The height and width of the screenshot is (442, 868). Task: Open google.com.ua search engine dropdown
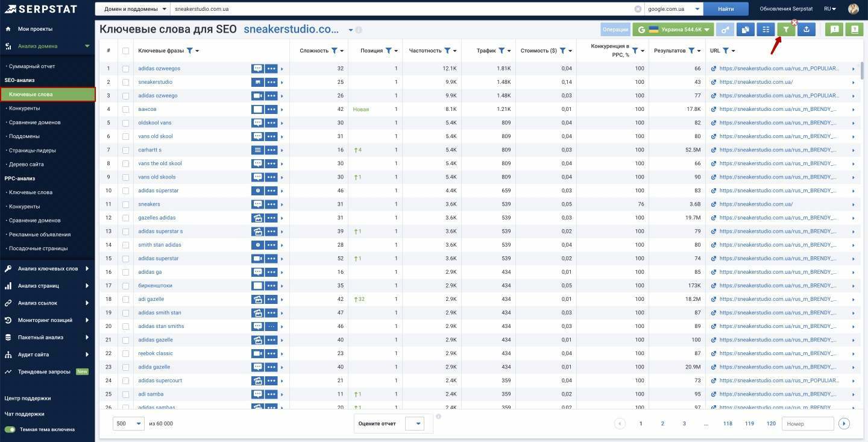coord(674,9)
